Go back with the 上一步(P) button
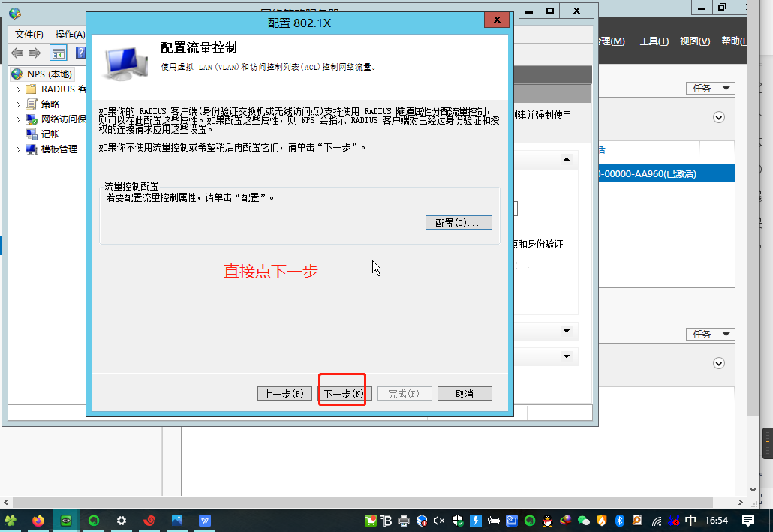The width and height of the screenshot is (773, 532). [284, 393]
